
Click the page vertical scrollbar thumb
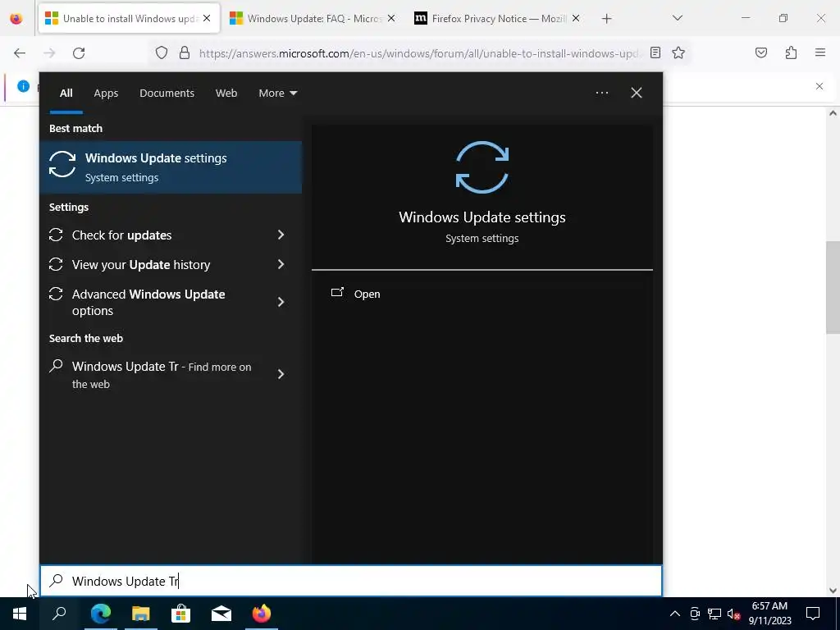[833, 287]
